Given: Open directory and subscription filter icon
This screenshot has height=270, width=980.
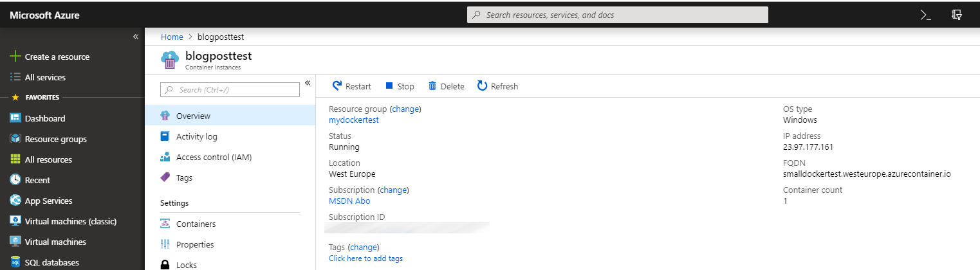Looking at the screenshot, I should 957,15.
